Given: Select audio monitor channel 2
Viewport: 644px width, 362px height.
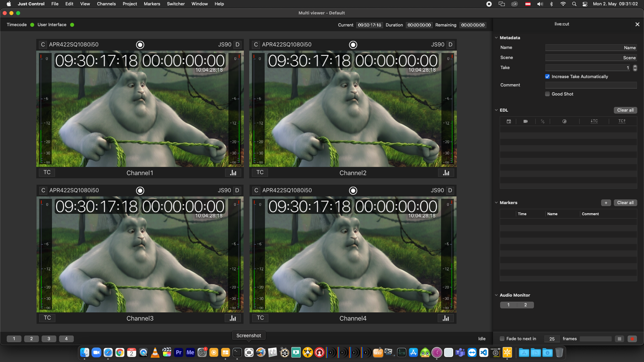Looking at the screenshot, I should coord(526,305).
